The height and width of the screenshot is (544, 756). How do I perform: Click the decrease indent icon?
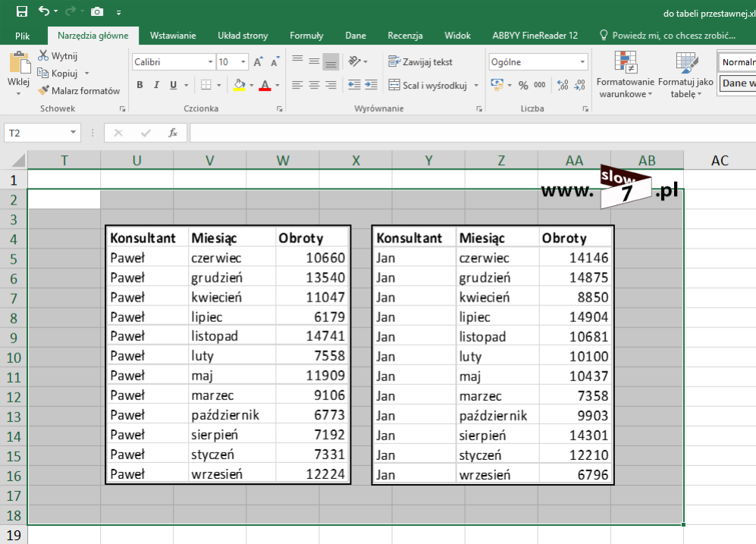coord(354,85)
